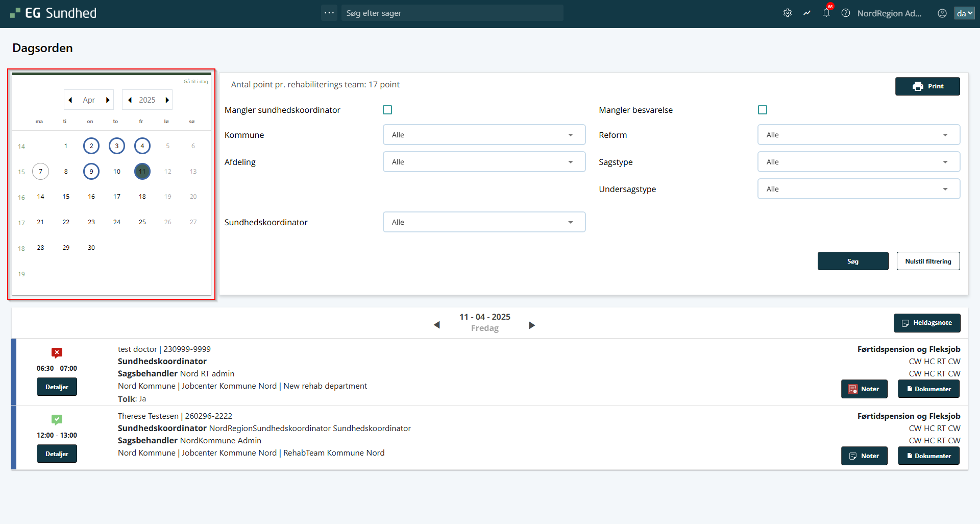Expand the Sundhedskoordinator dropdown
The height and width of the screenshot is (524, 980).
pos(484,222)
